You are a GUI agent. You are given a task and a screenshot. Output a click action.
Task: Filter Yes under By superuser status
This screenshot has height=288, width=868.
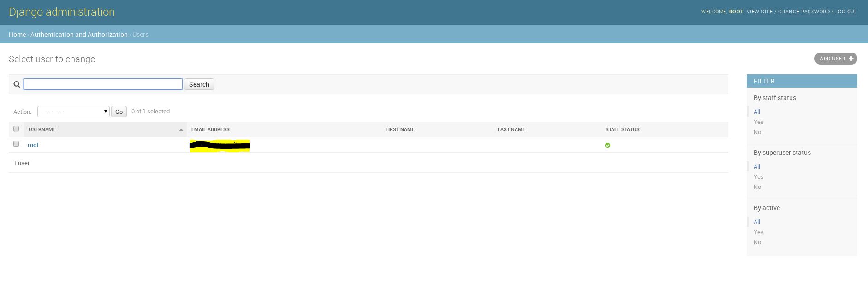click(758, 176)
